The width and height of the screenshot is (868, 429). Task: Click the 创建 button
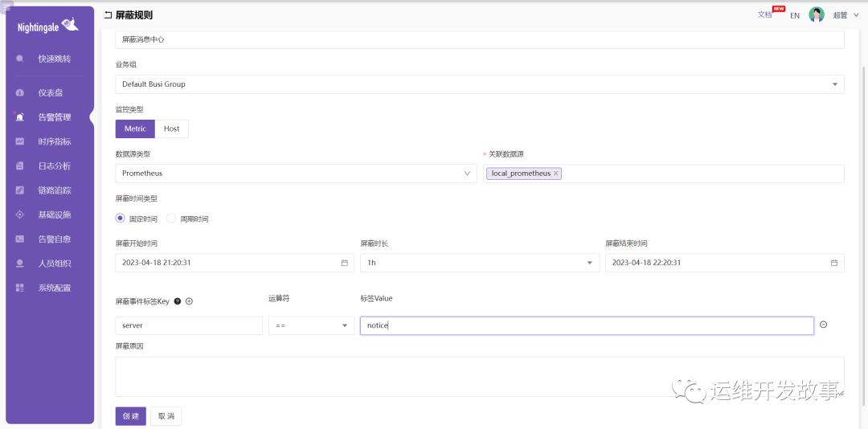[131, 416]
